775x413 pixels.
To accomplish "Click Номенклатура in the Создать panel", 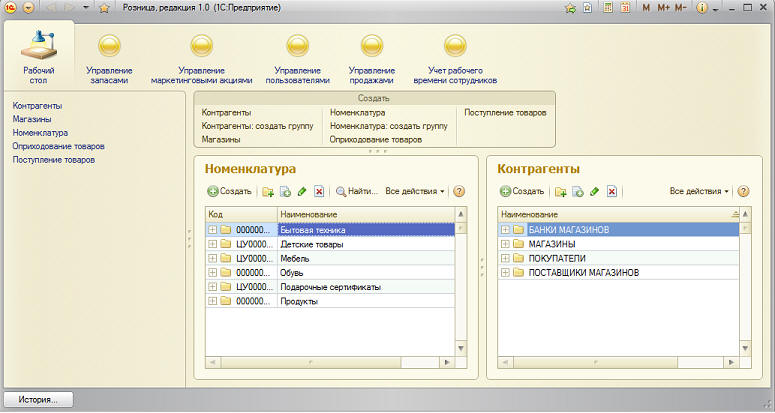I will (358, 113).
